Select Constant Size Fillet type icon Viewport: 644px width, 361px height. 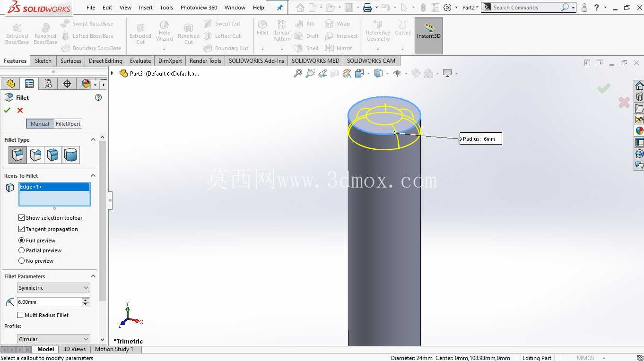pyautogui.click(x=18, y=155)
